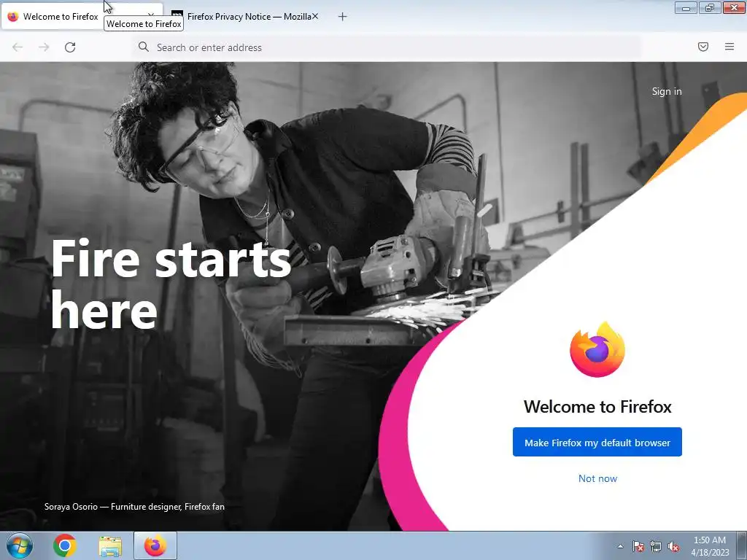Open Windows Explorer from the taskbar
The width and height of the screenshot is (747, 560).
pos(110,546)
